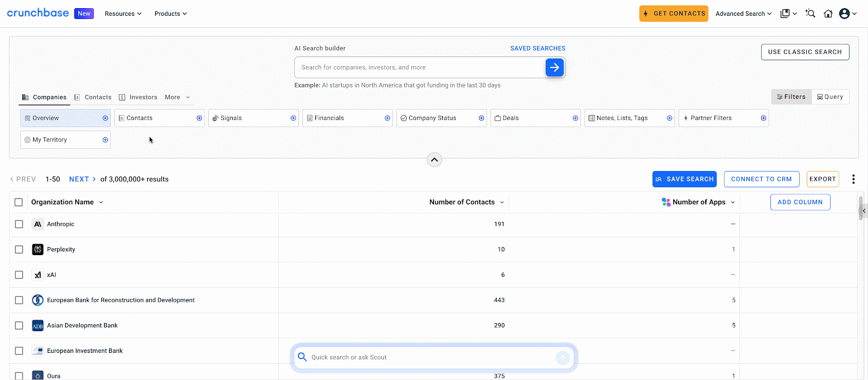Tick the xAI row checkbox
Viewport: 868px width, 380px height.
19,275
